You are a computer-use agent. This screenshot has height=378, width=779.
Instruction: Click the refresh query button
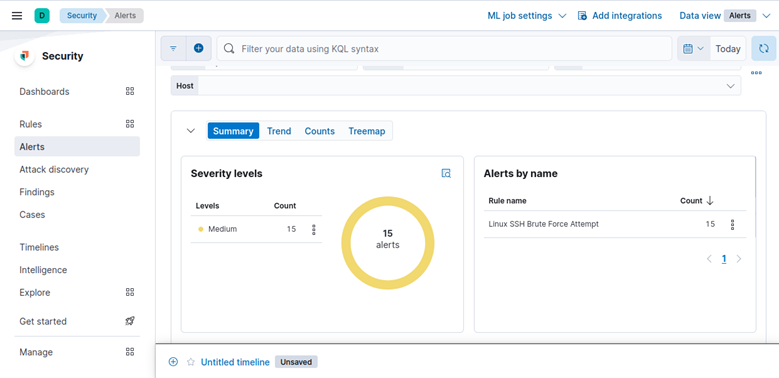coord(764,49)
